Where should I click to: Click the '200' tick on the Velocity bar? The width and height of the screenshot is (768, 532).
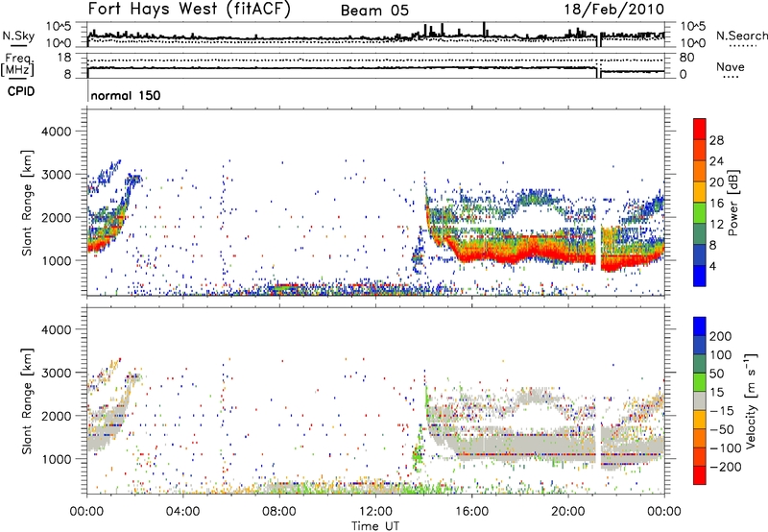point(721,336)
